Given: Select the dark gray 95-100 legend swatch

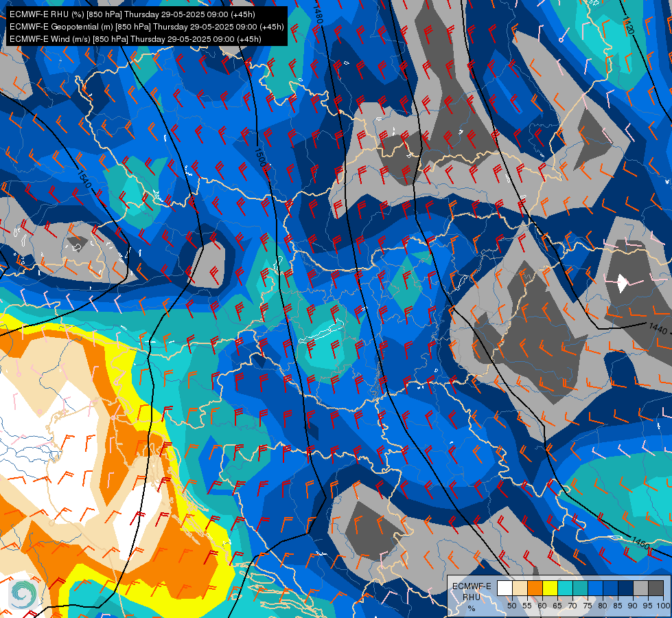Looking at the screenshot, I should (656, 588).
